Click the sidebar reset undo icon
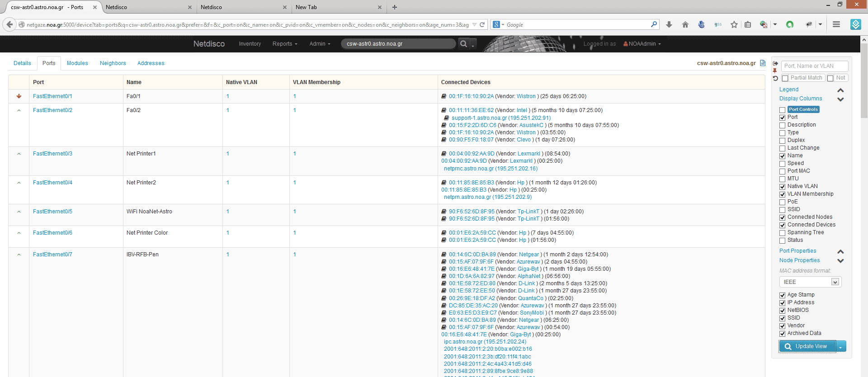Viewport: 868px width, 377px height. click(775, 78)
